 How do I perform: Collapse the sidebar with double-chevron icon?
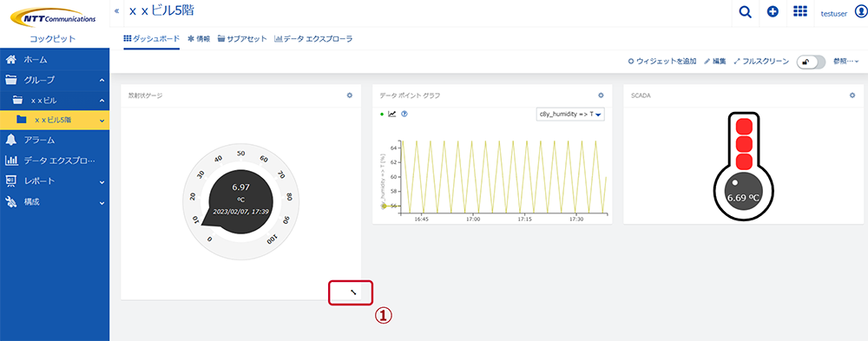pyautogui.click(x=117, y=11)
